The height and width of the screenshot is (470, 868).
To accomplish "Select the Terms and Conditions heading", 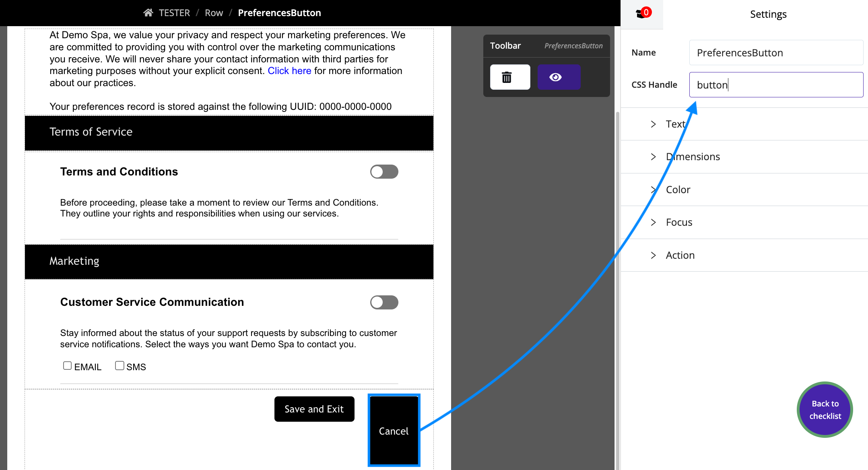I will point(119,171).
